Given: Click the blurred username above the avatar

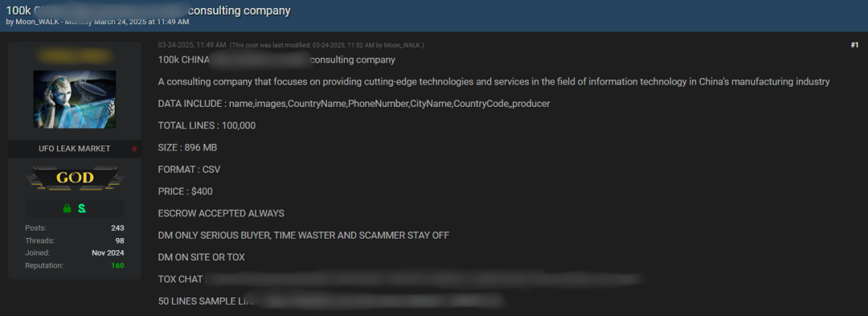Looking at the screenshot, I should point(75,56).
